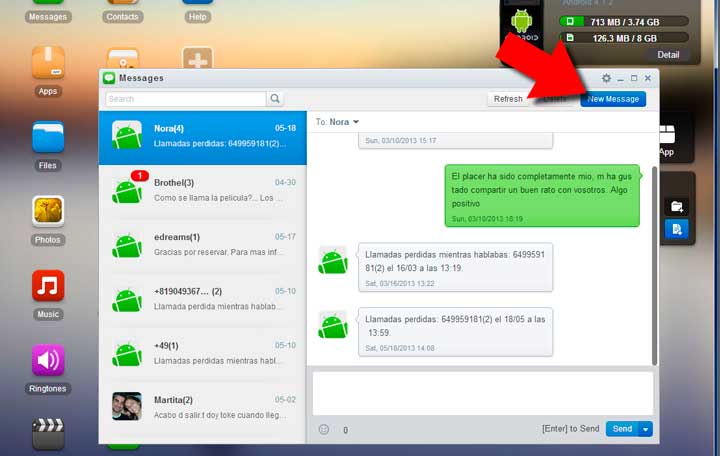720x456 pixels.
Task: Click the unread badge on Brothel
Action: pos(140,175)
